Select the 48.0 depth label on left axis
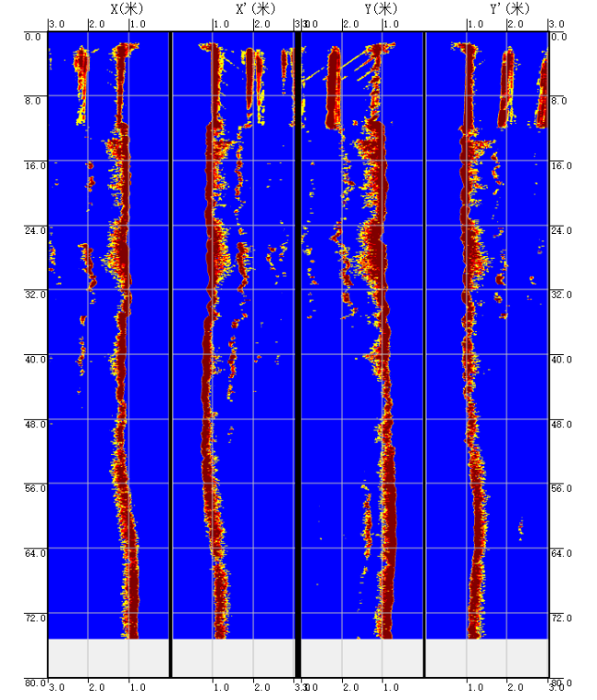Screen dimensions: 597x700 (x=35, y=424)
